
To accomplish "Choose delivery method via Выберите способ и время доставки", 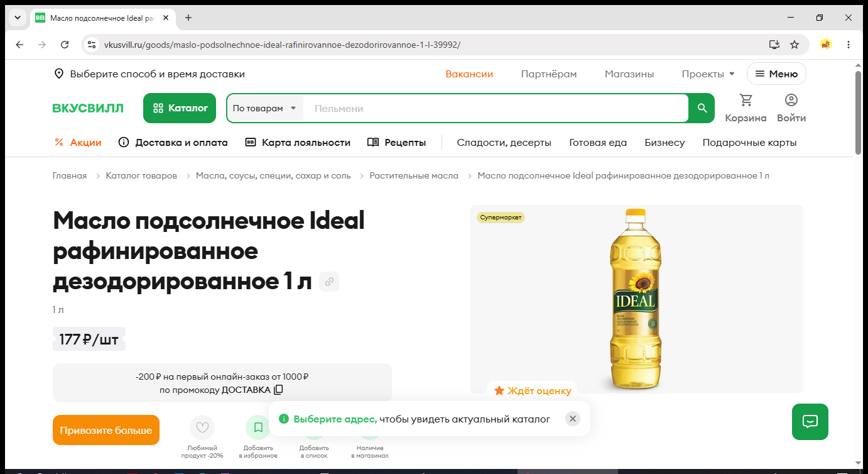I will (x=149, y=74).
